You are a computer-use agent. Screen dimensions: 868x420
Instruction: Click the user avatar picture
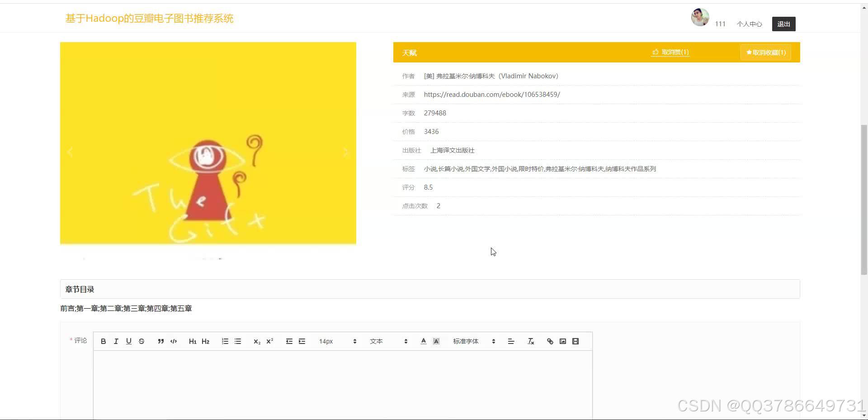click(700, 17)
